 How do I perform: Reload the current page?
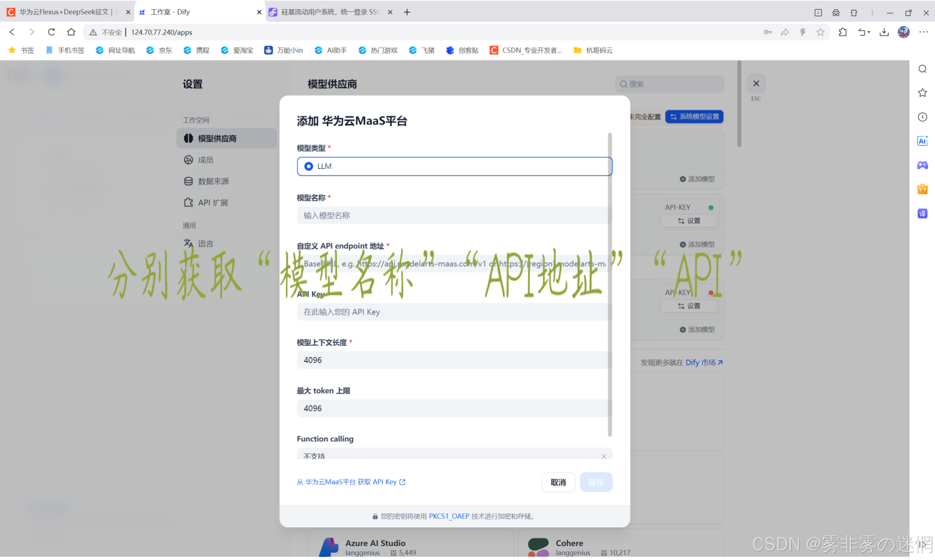pyautogui.click(x=51, y=32)
